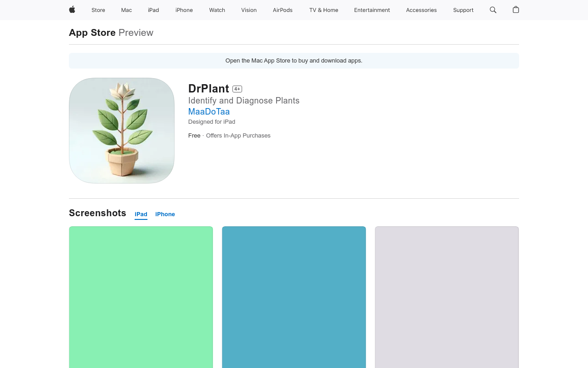Open the Vision menu
The image size is (588, 368).
(x=249, y=10)
